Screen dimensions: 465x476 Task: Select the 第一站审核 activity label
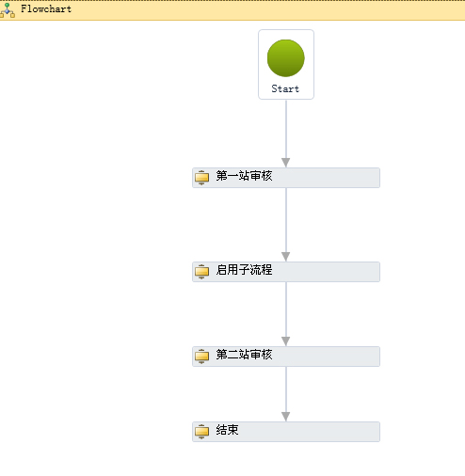pos(244,176)
